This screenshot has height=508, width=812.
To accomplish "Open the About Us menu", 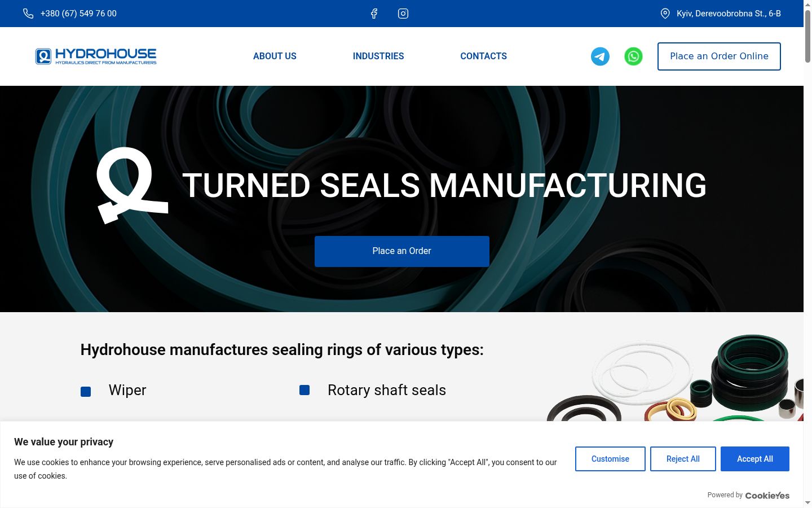I will 275,56.
